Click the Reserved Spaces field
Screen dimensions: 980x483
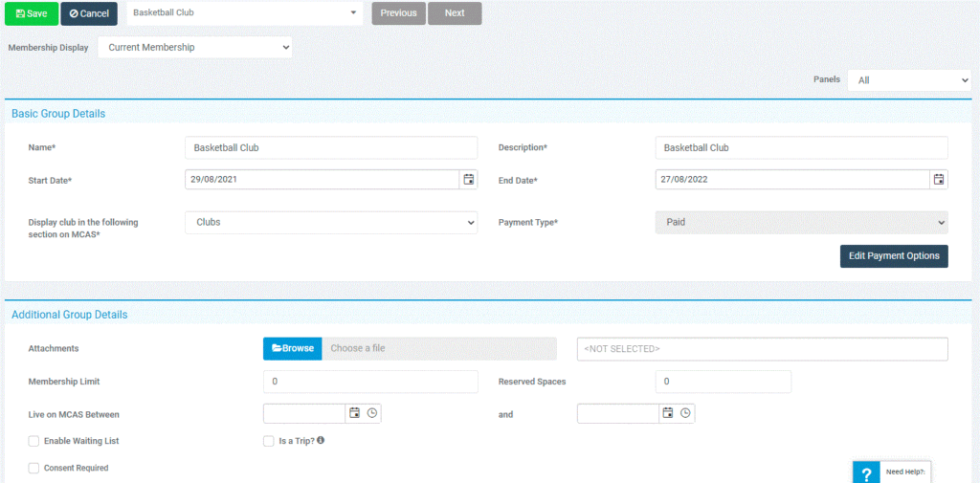724,382
